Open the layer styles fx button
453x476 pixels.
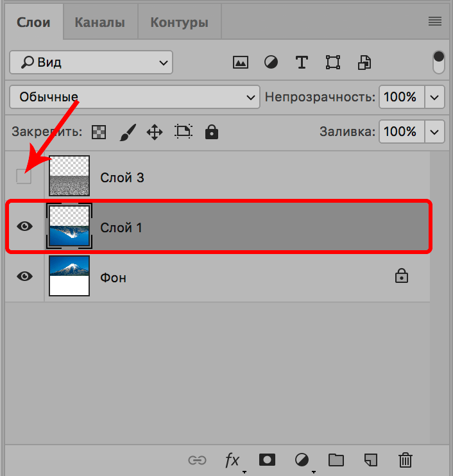[x=232, y=459]
